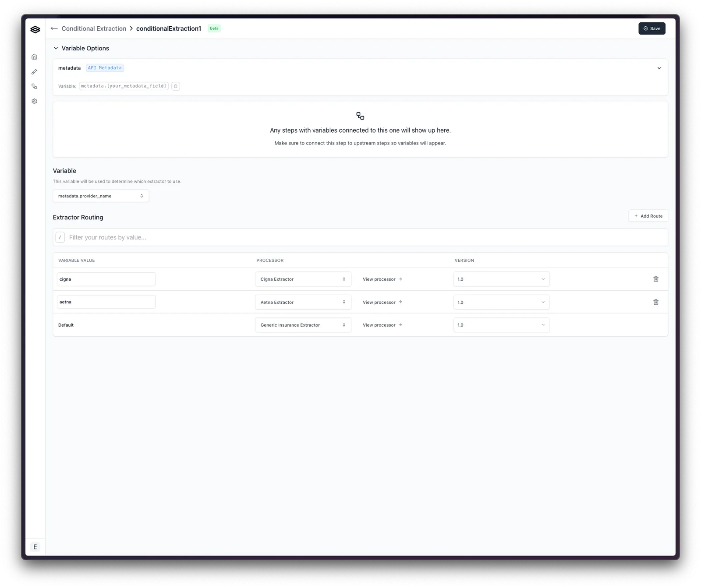701x588 pixels.
Task: Click the app logo icon in sidebar
Action: [x=35, y=29]
